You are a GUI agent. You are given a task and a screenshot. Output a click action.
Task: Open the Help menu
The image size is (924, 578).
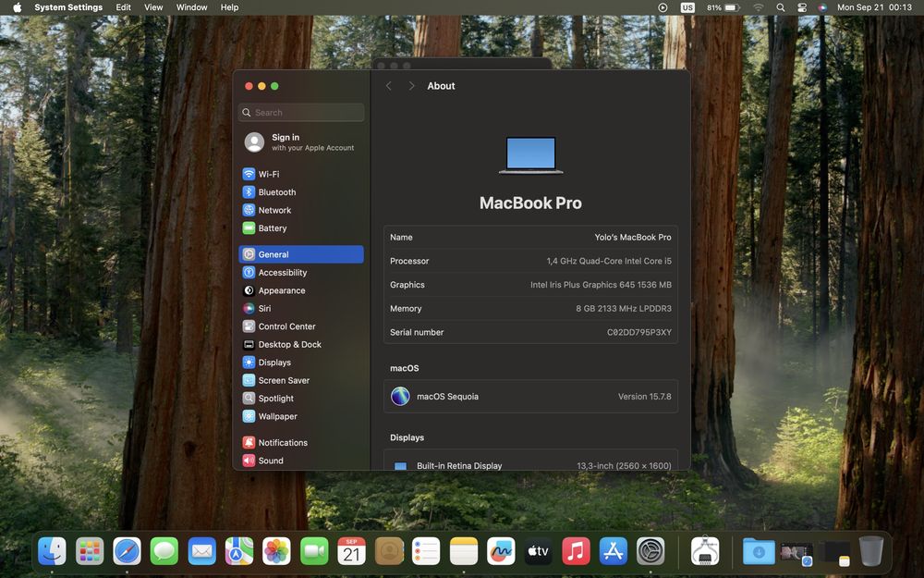[x=229, y=7]
